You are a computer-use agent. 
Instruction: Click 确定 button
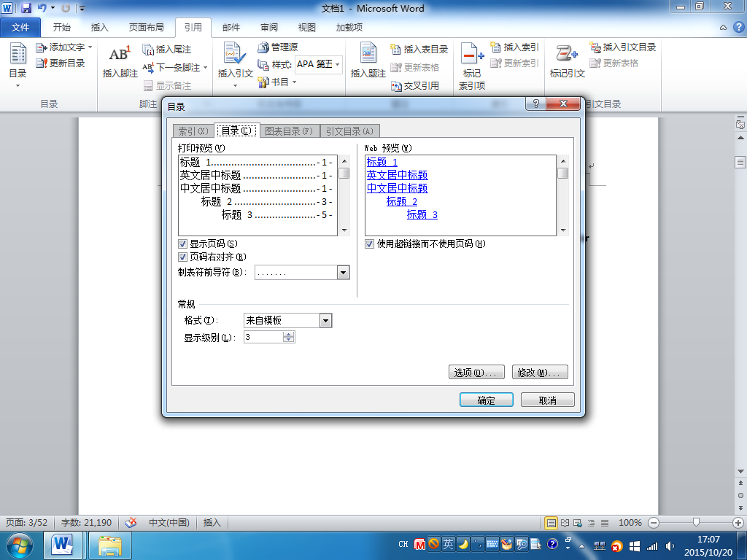tap(487, 400)
